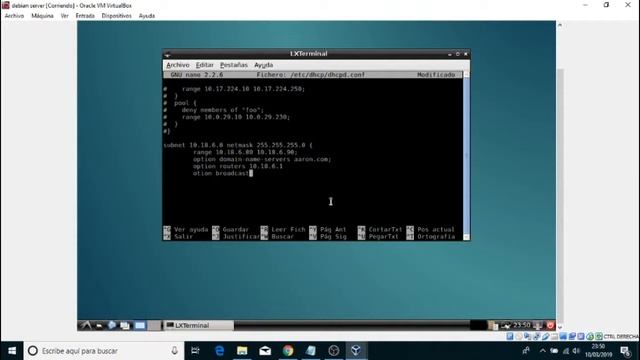Switch to second desktop in LXDE pager
Viewport: 640px width, 360px height.
pos(154,325)
